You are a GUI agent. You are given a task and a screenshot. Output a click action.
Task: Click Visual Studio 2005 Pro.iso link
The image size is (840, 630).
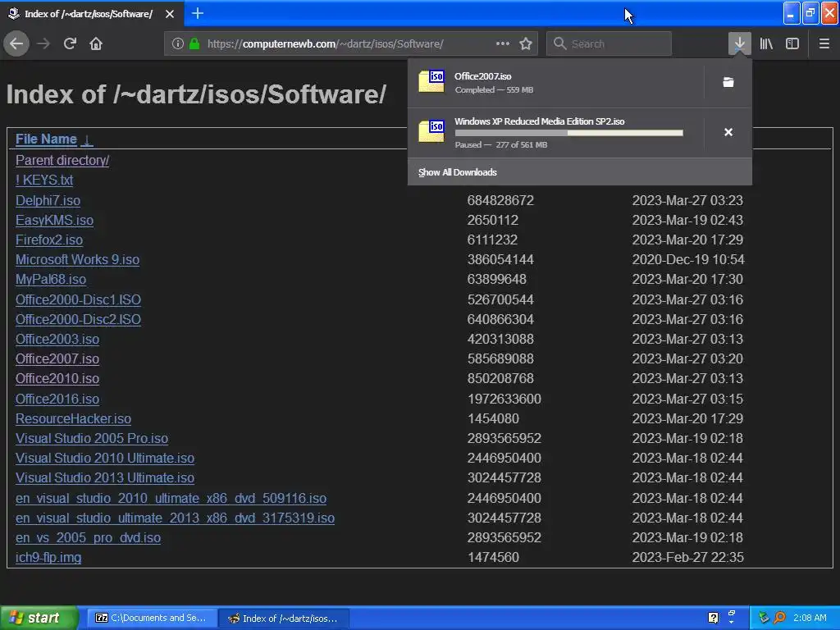[x=92, y=438]
